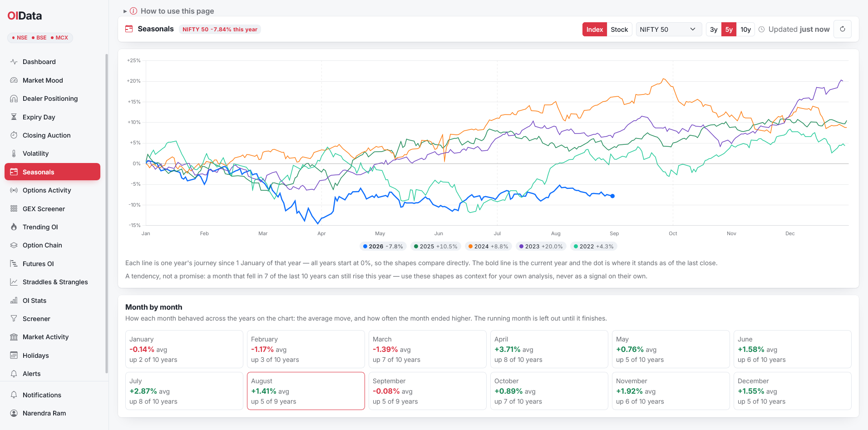Viewport: 868px width, 430px height.
Task: Click the sidebar scrollbar
Action: pos(107,213)
